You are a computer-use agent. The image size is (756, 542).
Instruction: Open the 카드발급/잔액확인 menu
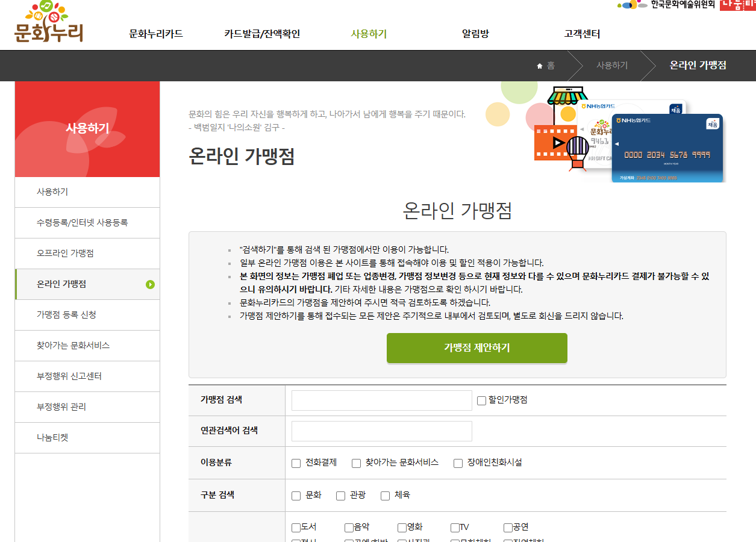[263, 34]
